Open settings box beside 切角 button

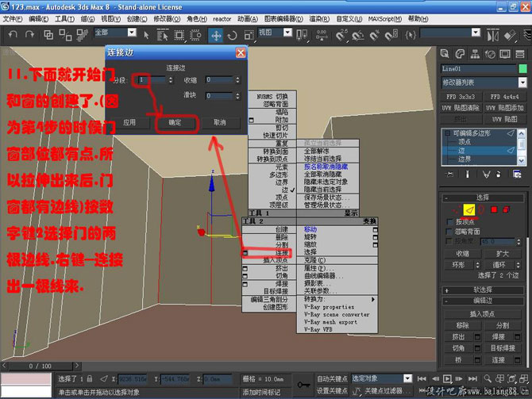tap(477, 348)
